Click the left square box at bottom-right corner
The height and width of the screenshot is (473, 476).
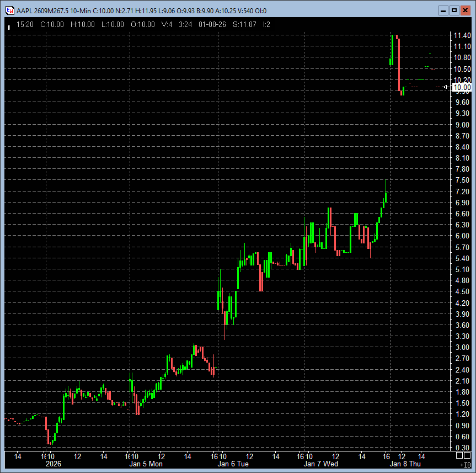[459, 456]
